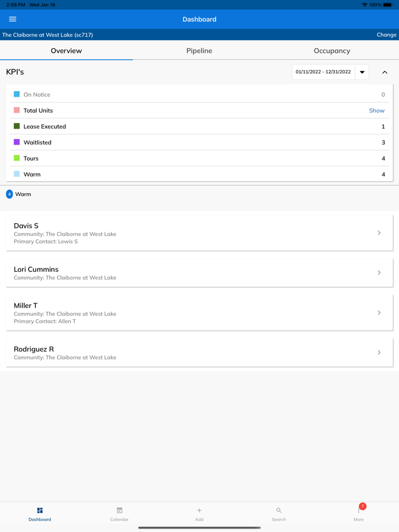Tap the Tours count 4
Screen dimensions: 399x532
[x=384, y=158]
